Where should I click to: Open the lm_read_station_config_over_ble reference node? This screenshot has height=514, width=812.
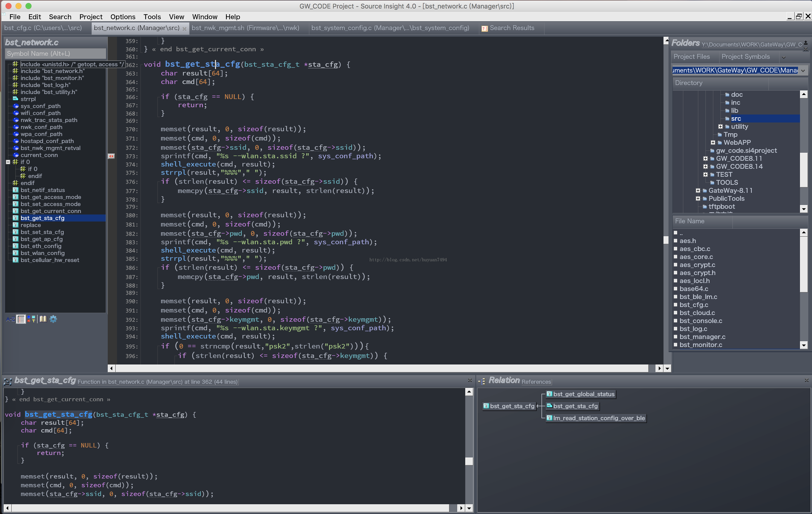(598, 418)
